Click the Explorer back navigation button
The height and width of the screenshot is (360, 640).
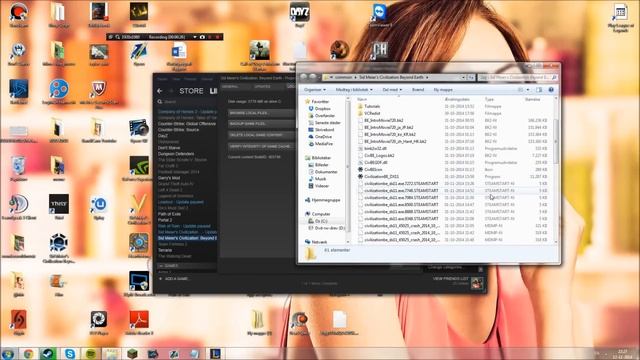click(x=303, y=77)
